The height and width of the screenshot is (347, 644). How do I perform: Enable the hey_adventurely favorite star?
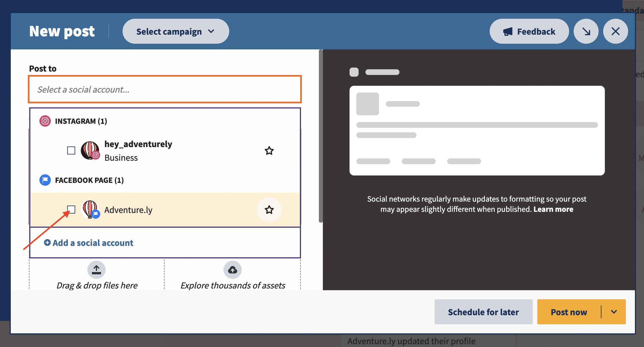[269, 150]
